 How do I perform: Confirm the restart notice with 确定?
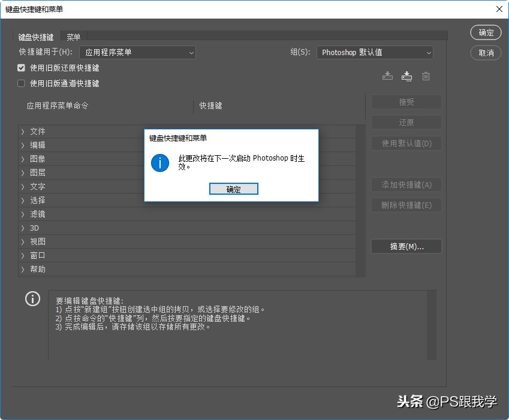click(x=233, y=189)
